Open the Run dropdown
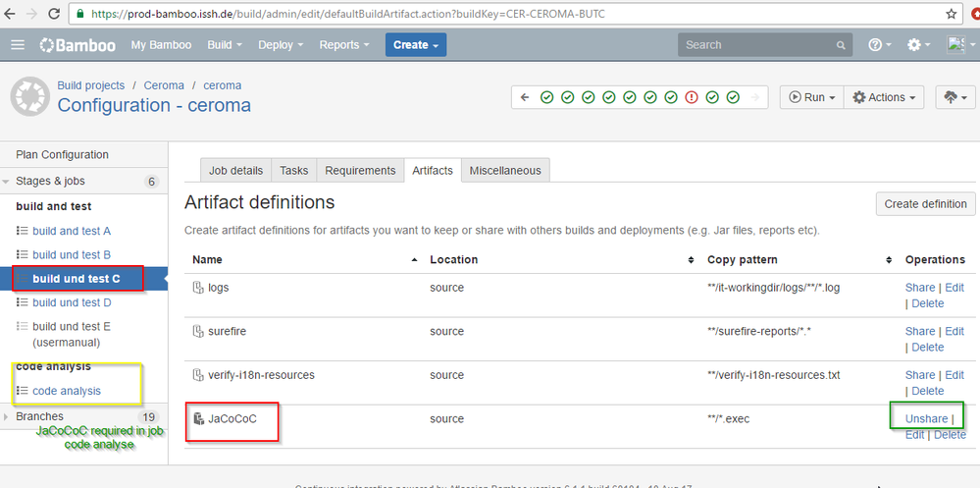Image resolution: width=980 pixels, height=488 pixels. (812, 97)
